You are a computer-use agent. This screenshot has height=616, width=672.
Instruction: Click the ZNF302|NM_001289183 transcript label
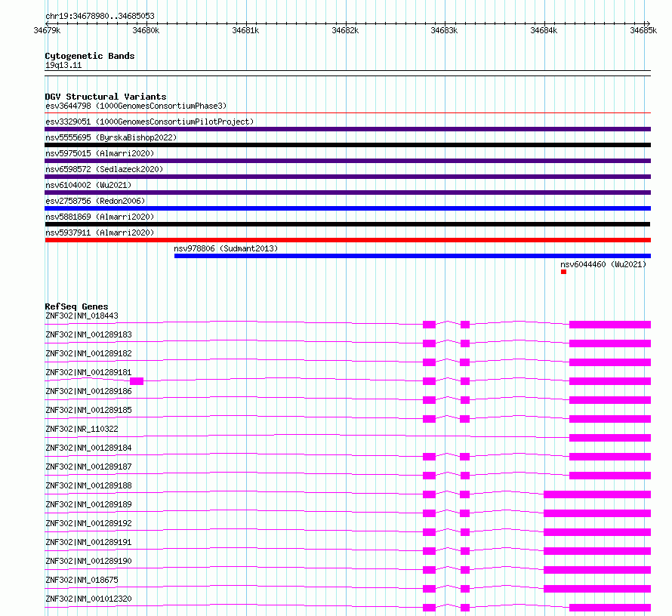[x=88, y=334]
